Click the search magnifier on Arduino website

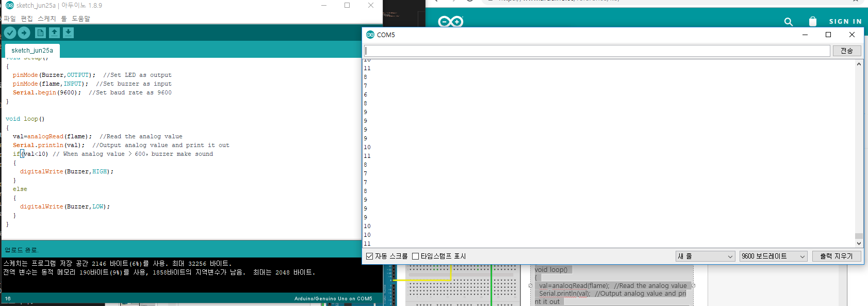(788, 22)
